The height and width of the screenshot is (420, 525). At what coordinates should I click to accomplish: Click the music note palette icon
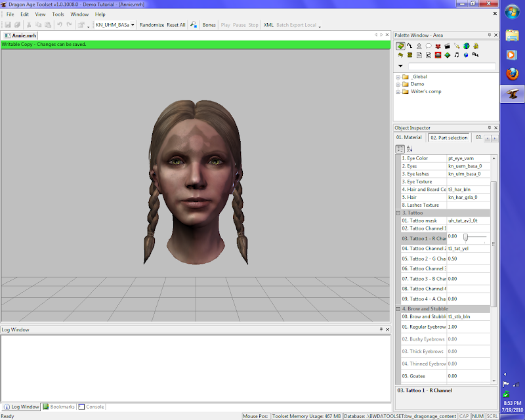tap(456, 55)
